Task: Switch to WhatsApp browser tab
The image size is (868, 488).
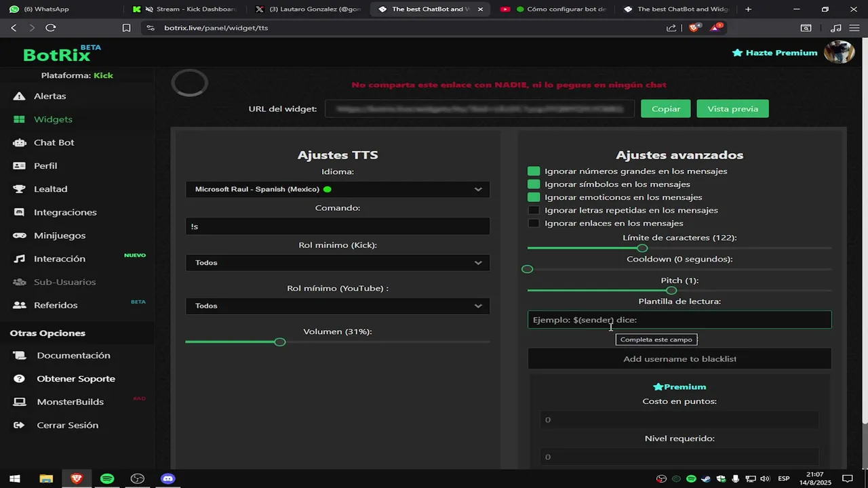Action: pos(62,9)
